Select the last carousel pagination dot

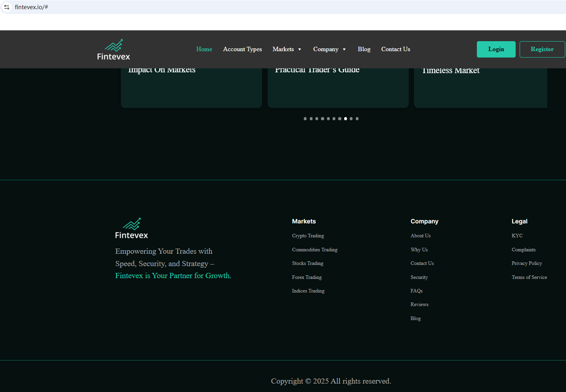357,119
